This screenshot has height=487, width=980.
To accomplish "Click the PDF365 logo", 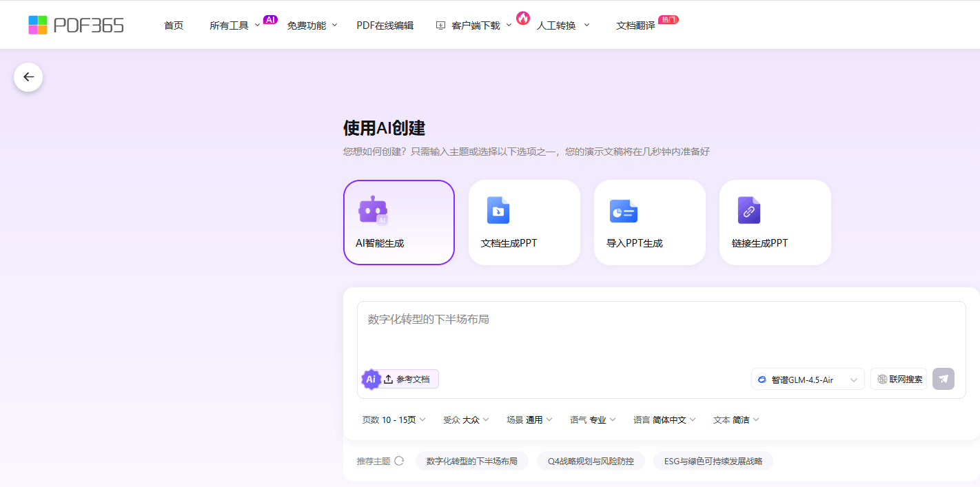I will point(76,25).
